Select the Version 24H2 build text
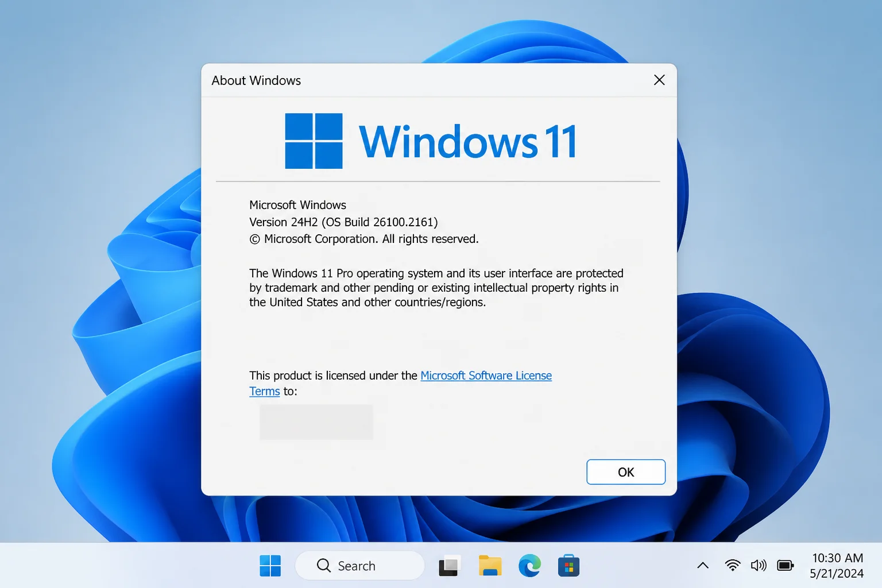Screen dimensions: 882x588 343,222
